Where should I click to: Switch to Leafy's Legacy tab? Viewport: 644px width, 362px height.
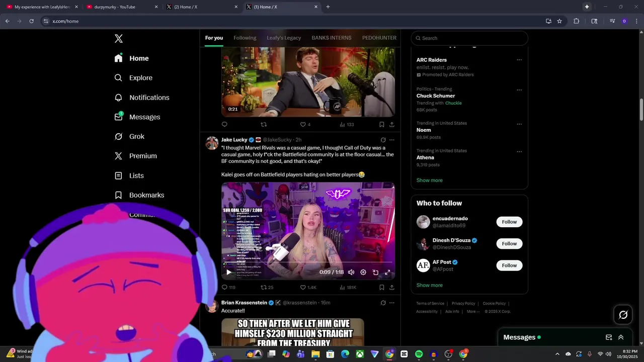pyautogui.click(x=284, y=38)
